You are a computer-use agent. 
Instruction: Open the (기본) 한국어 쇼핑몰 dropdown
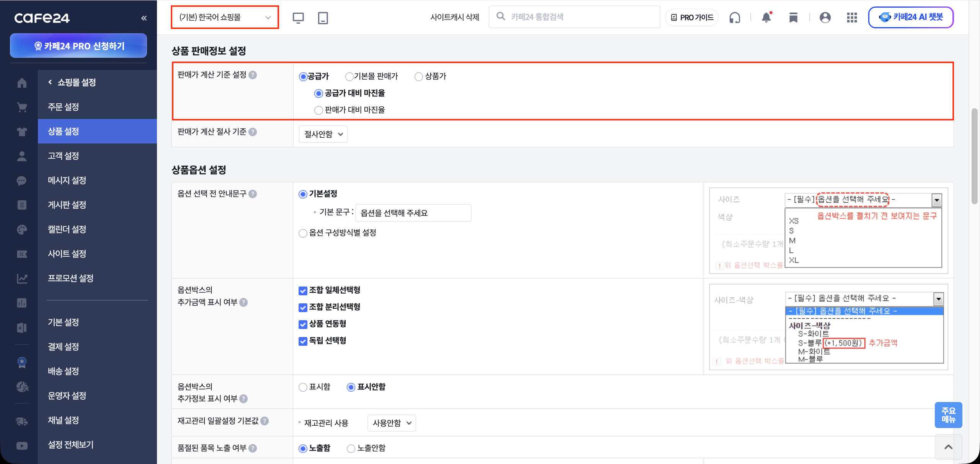tap(225, 18)
